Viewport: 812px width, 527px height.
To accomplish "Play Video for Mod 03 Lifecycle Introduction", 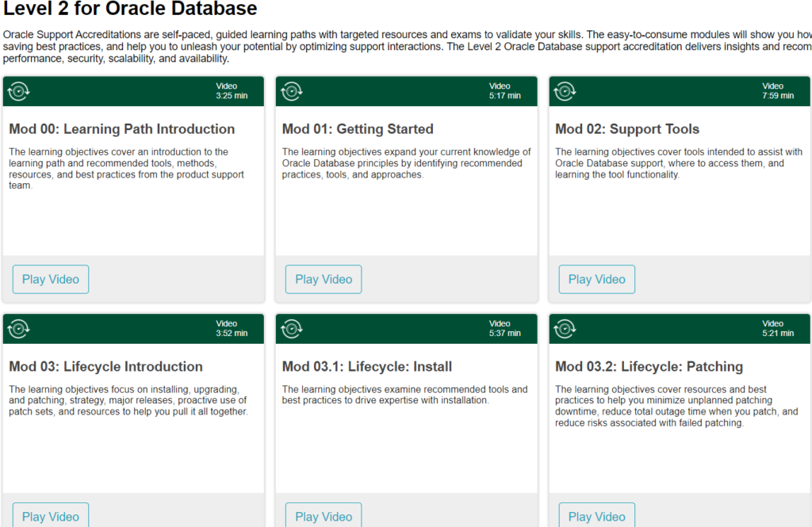I will click(51, 516).
